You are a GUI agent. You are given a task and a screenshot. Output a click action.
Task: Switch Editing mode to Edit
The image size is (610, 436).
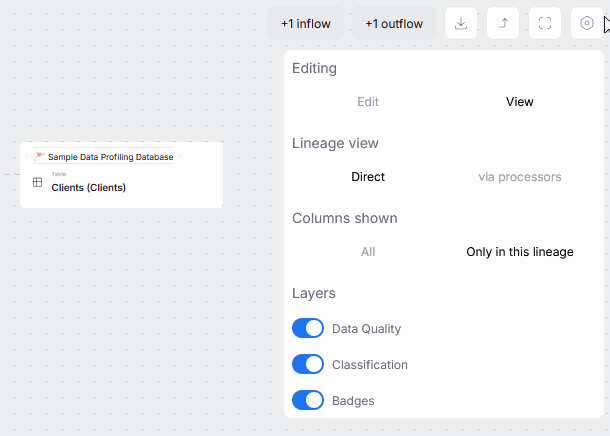click(368, 102)
